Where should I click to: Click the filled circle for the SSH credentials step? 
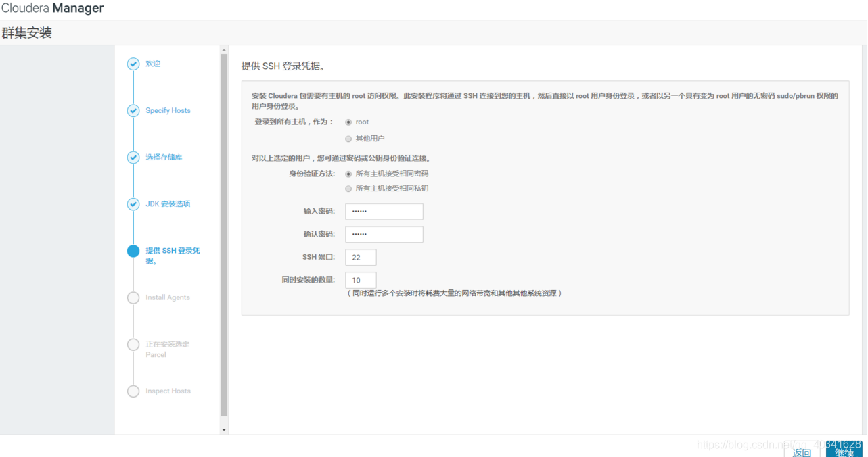(133, 251)
